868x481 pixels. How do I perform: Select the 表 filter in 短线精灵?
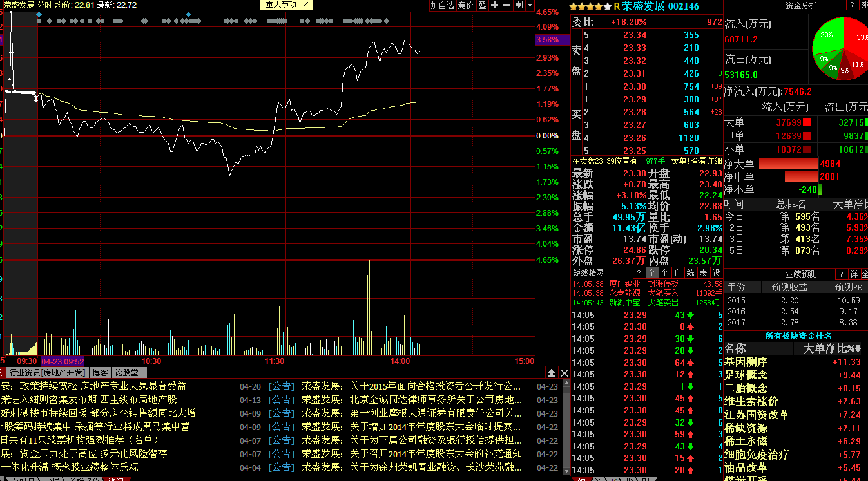pyautogui.click(x=703, y=273)
